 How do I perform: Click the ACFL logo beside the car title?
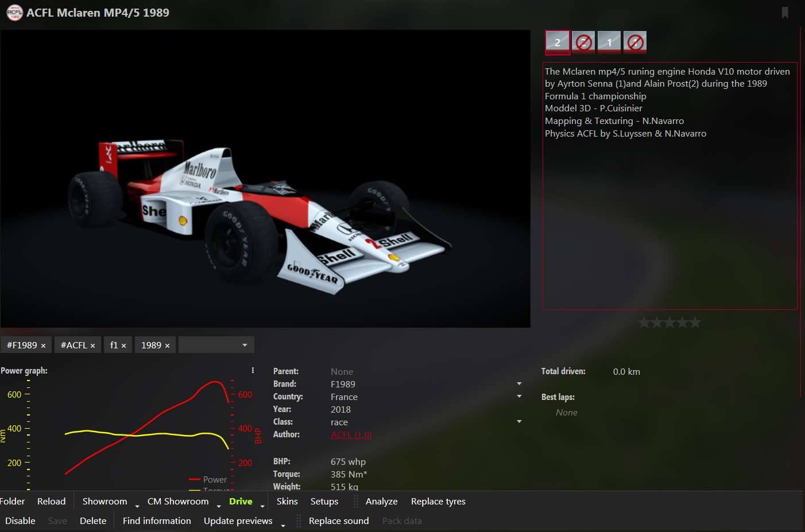[x=14, y=13]
